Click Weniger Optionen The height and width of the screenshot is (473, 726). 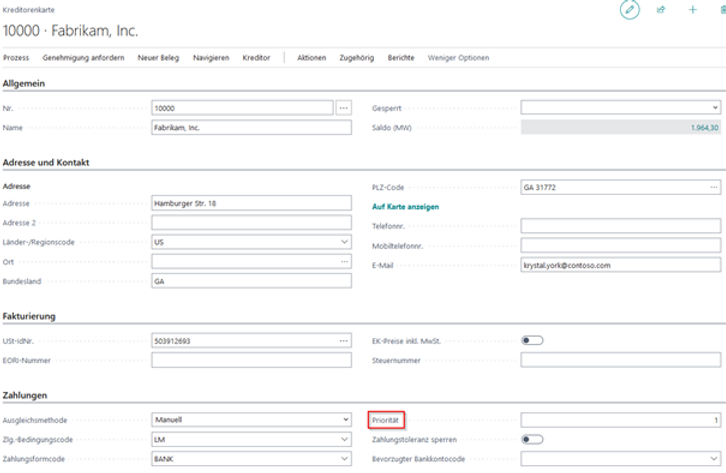[x=458, y=58]
